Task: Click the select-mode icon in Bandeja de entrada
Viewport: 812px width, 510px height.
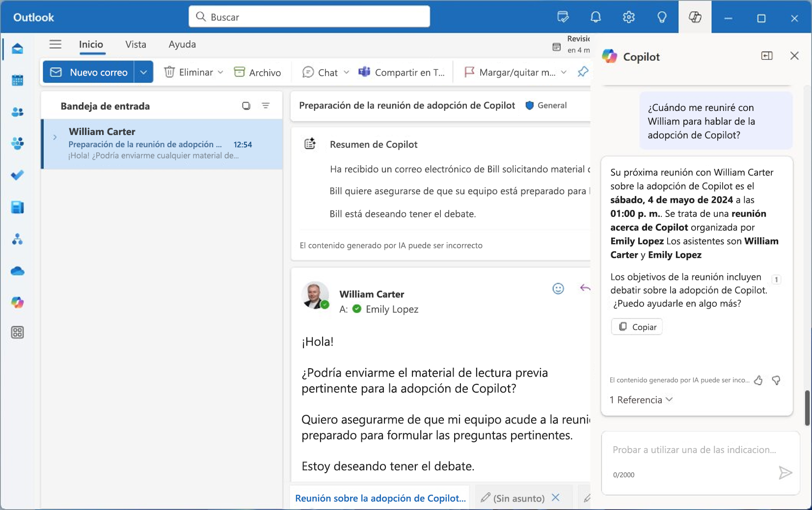Action: pos(246,106)
